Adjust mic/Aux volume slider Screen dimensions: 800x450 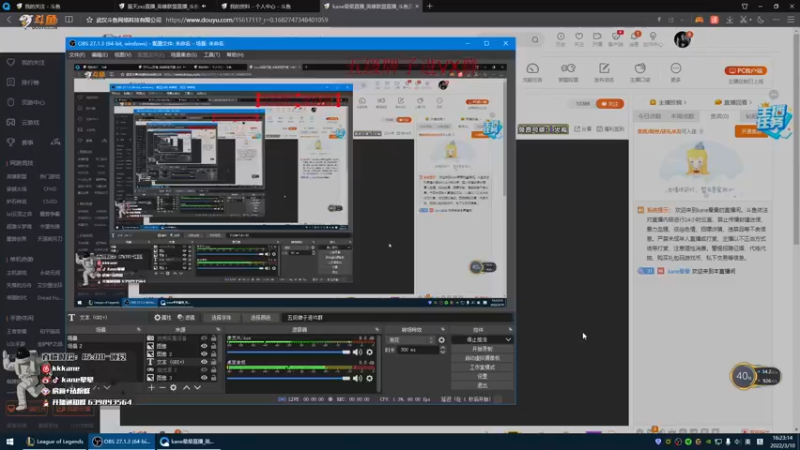(289, 352)
